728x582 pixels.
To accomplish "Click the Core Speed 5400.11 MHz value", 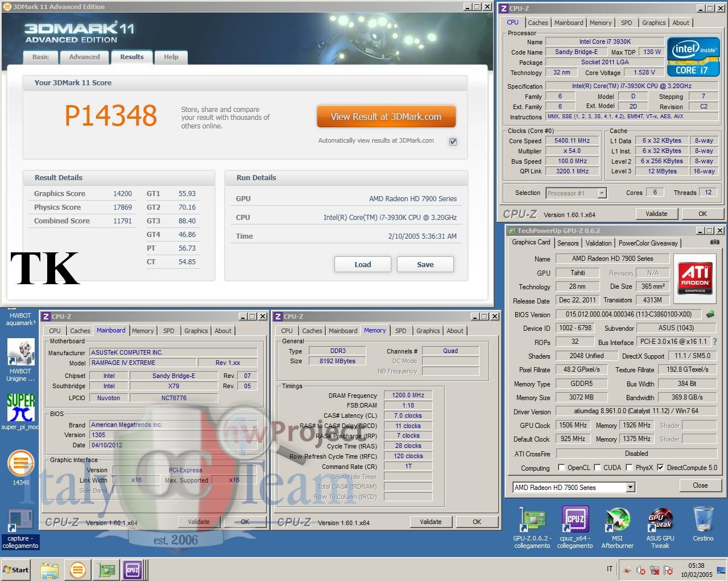I will (x=572, y=140).
